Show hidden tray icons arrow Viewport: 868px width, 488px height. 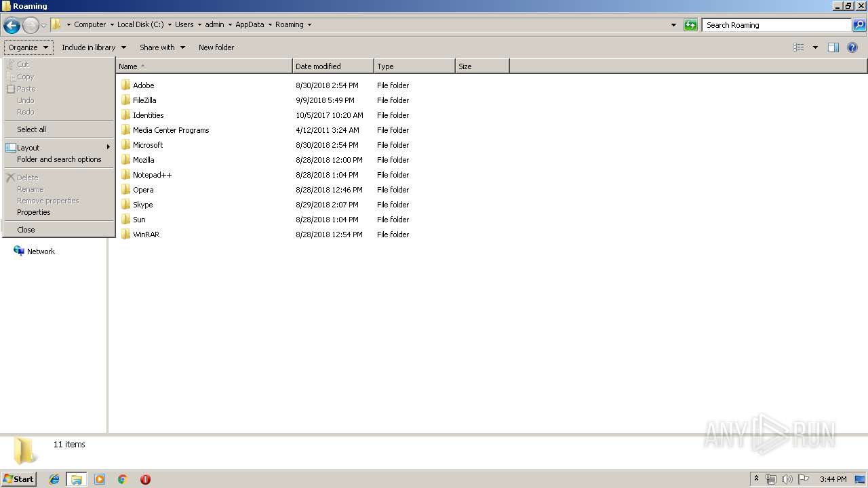tap(757, 479)
